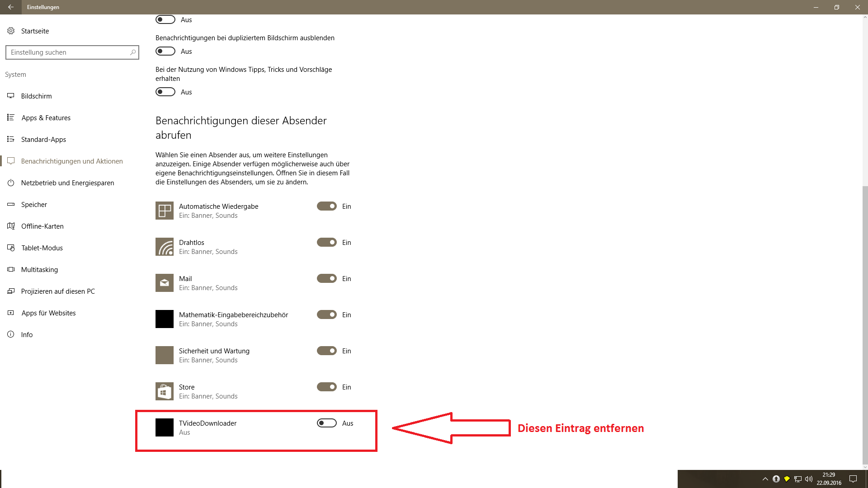Viewport: 868px width, 488px height.
Task: Click the back arrow in title bar
Action: 10,7
